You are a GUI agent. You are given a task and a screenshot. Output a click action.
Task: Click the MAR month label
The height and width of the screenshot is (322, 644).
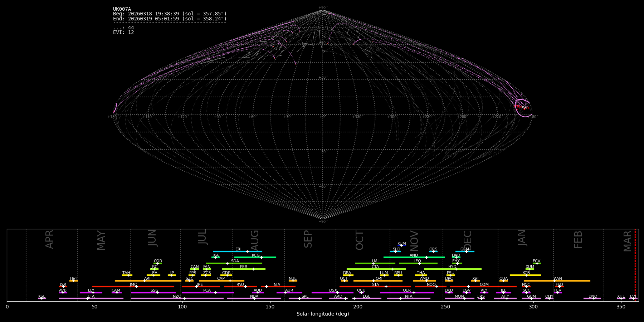pos(628,241)
